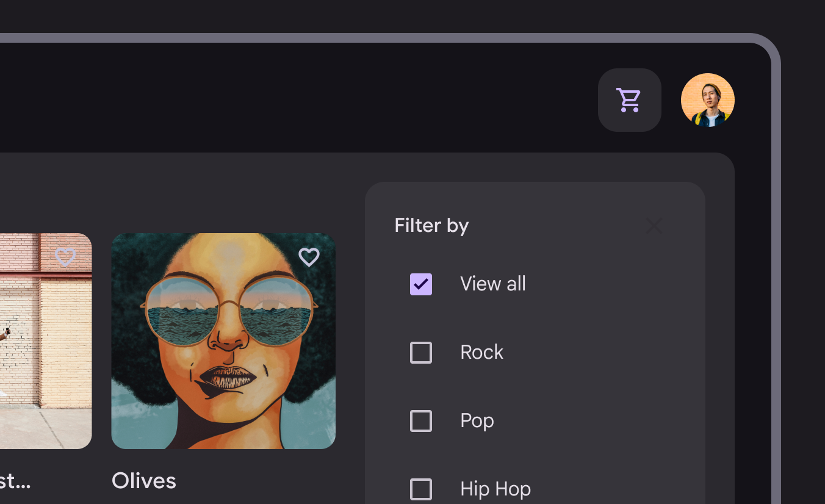The image size is (825, 504).
Task: Open the shopping cart
Action: click(x=629, y=100)
